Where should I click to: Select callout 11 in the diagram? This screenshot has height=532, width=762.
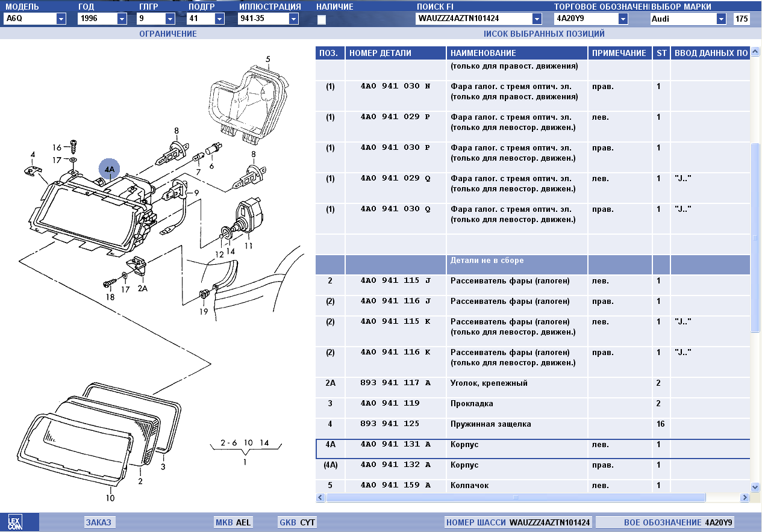coord(248,246)
